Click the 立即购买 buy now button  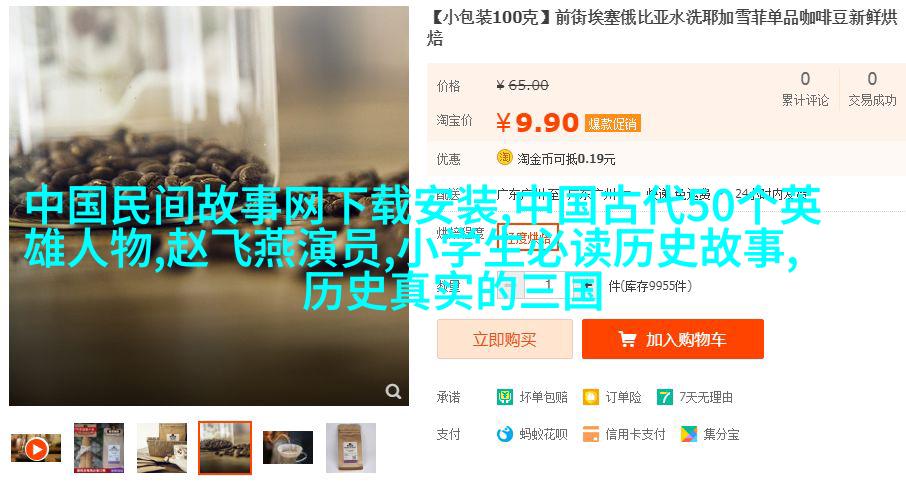coord(504,339)
